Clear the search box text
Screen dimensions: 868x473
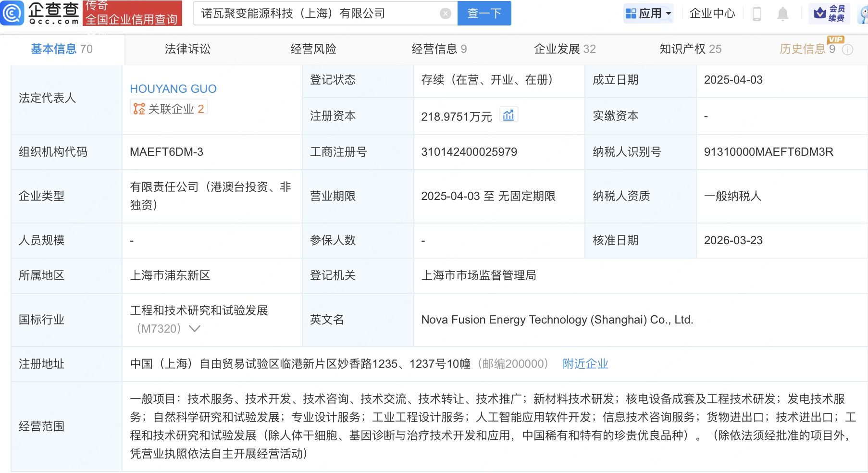pos(446,13)
